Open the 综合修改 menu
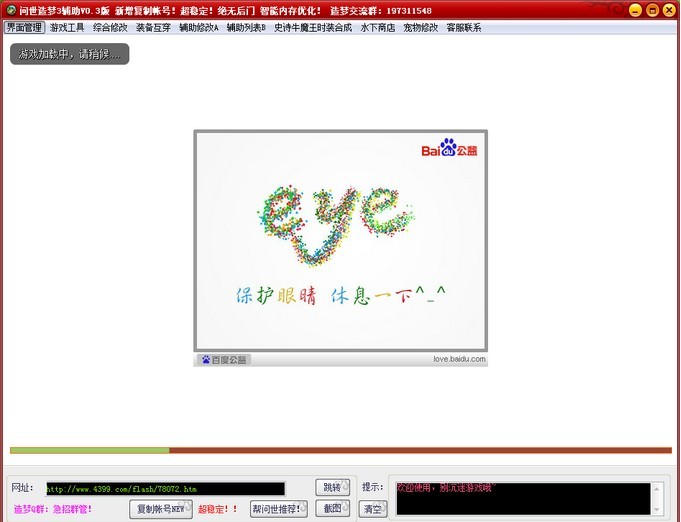This screenshot has height=522, width=681. click(110, 28)
